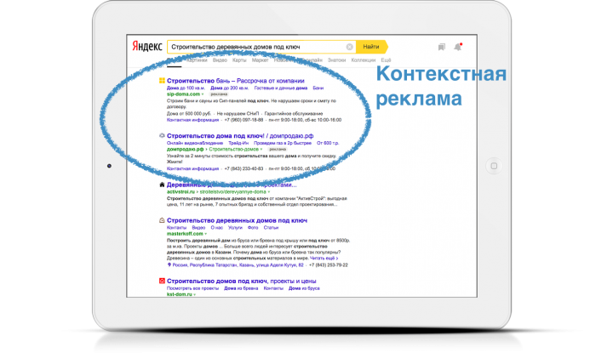Open the Дома из бревна sitelink

coord(241,288)
